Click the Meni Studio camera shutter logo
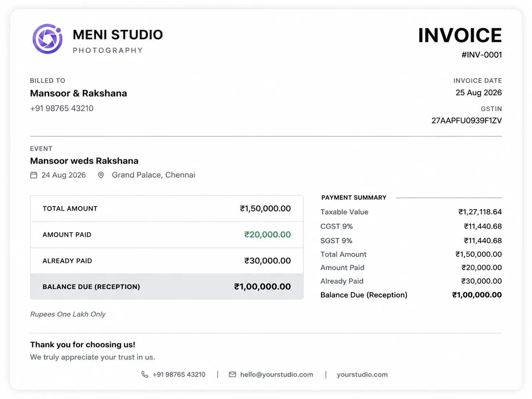Viewport: 532px width, 399px height. click(x=47, y=39)
